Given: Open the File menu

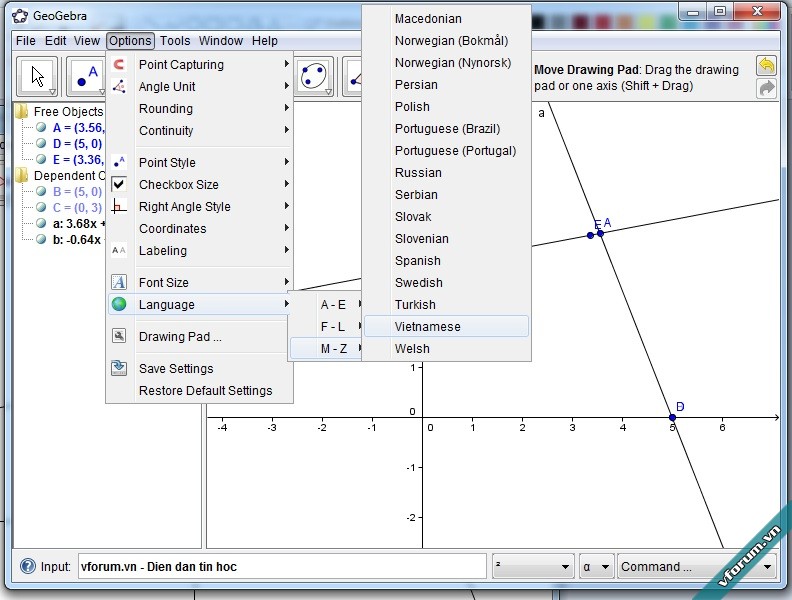Looking at the screenshot, I should coord(26,41).
